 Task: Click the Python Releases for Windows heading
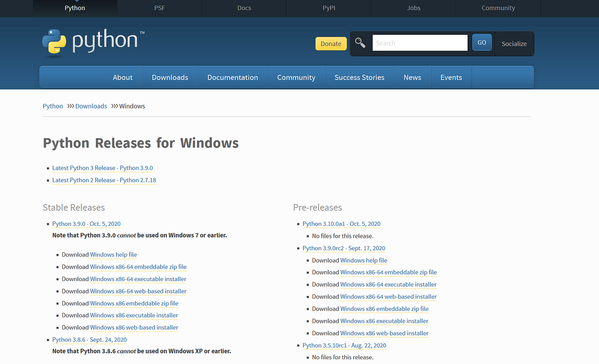pyautogui.click(x=141, y=143)
